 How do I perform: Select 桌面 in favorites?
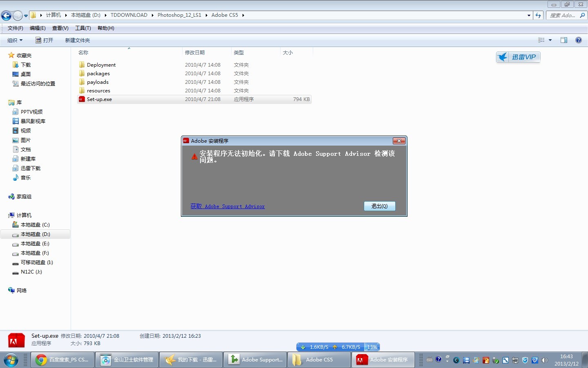pyautogui.click(x=26, y=74)
